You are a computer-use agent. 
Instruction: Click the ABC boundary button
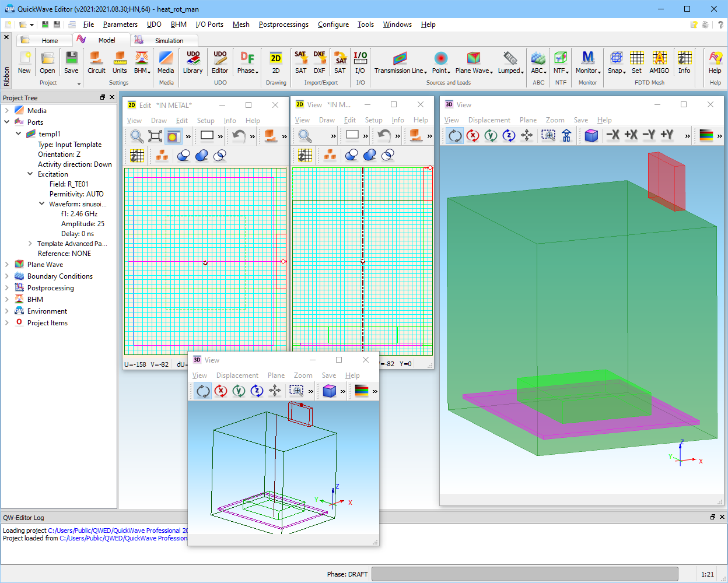tap(538, 62)
